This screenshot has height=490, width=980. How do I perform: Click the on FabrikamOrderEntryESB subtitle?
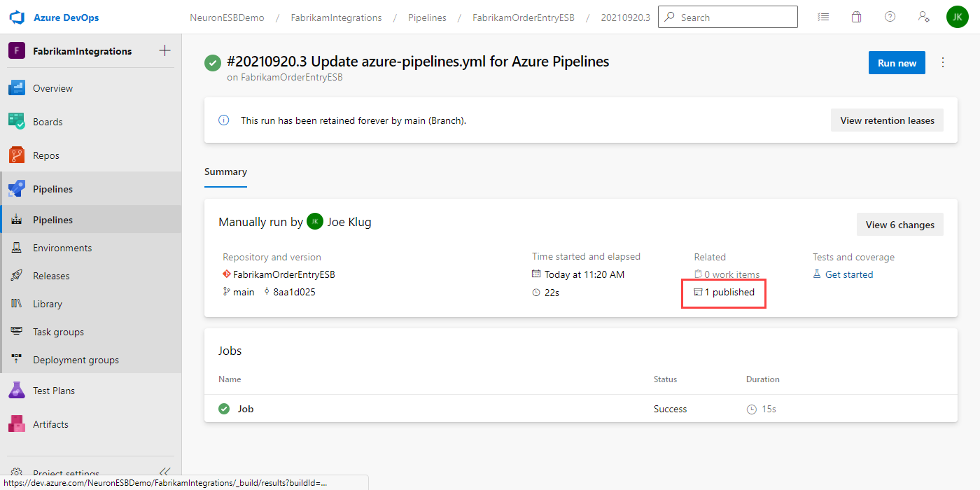(x=285, y=78)
